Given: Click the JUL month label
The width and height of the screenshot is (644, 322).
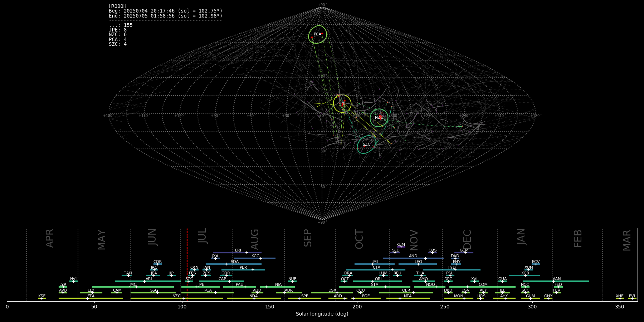Looking at the screenshot, I should click(x=203, y=236).
